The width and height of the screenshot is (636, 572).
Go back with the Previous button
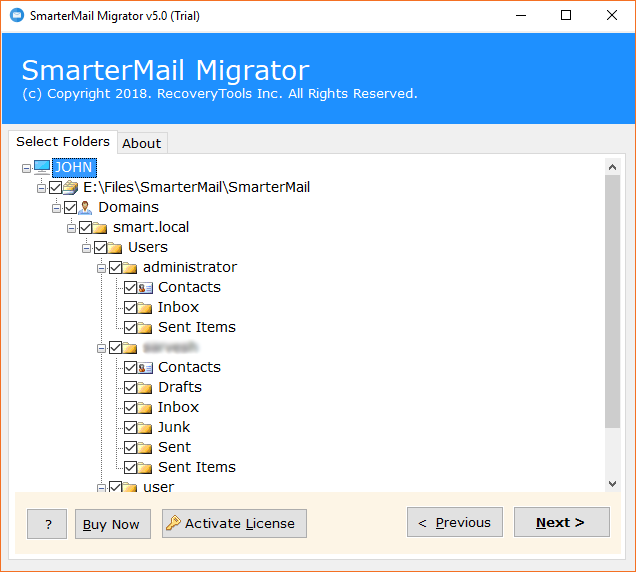tap(455, 523)
